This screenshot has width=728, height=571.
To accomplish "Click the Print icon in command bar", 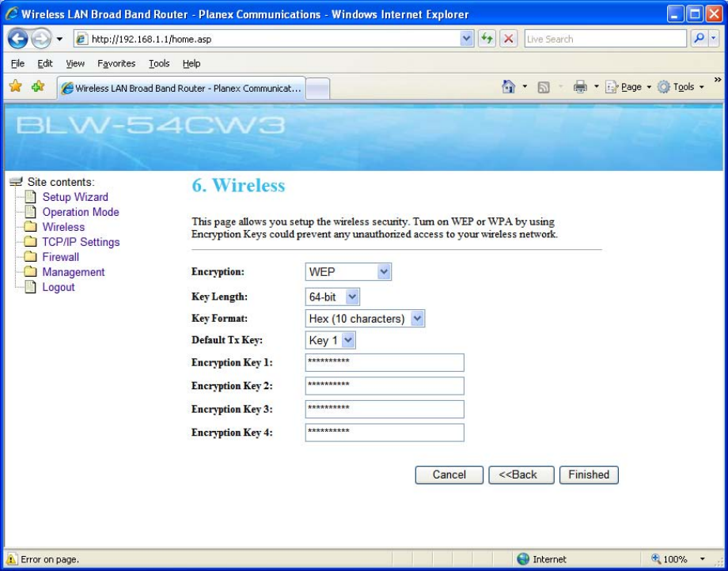I will (580, 87).
